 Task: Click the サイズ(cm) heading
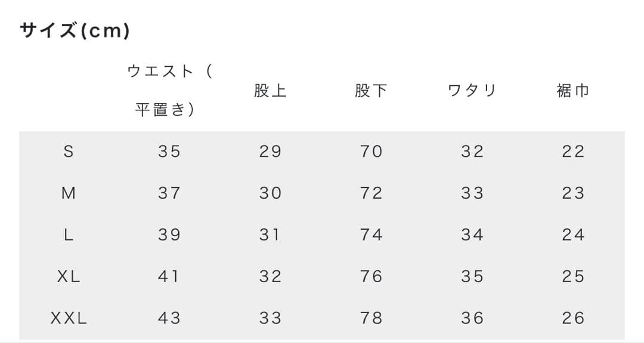click(75, 30)
